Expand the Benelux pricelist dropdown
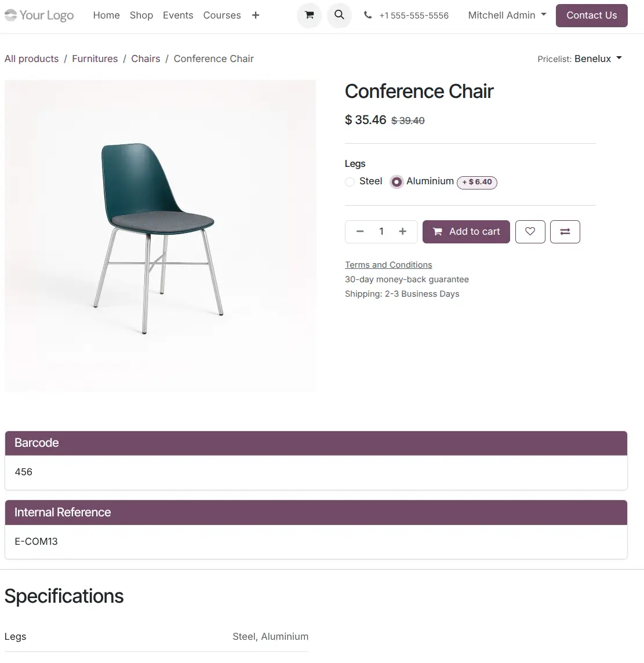 pyautogui.click(x=598, y=59)
